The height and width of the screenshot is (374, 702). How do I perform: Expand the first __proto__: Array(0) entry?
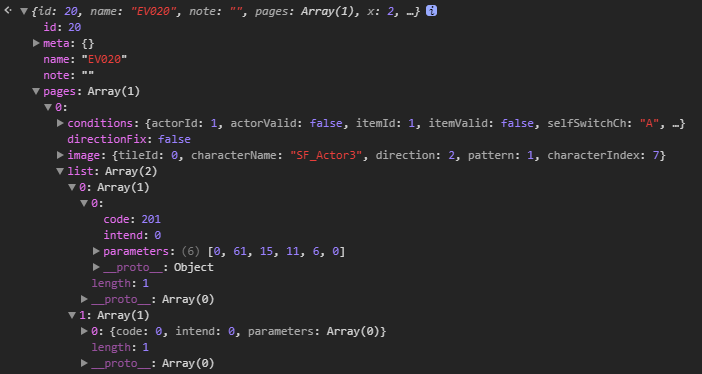84,299
